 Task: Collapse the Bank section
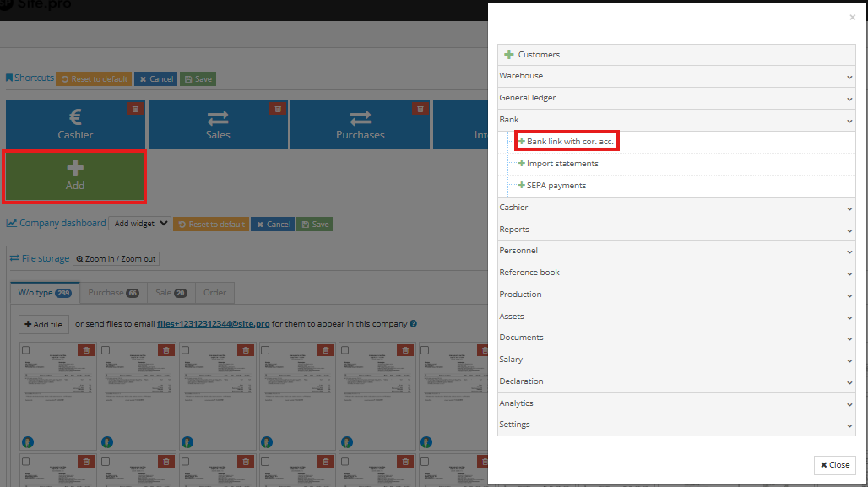[675, 119]
